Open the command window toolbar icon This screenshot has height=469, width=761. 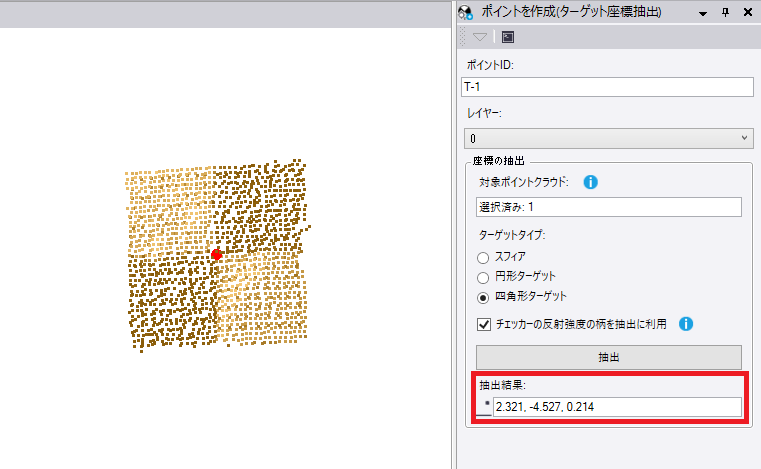coord(508,37)
